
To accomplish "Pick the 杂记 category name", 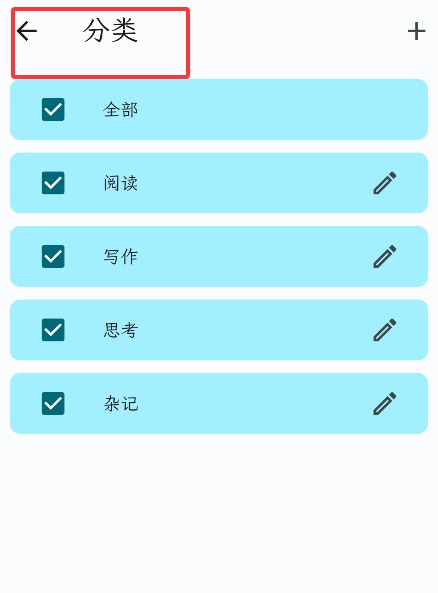I will tap(121, 403).
